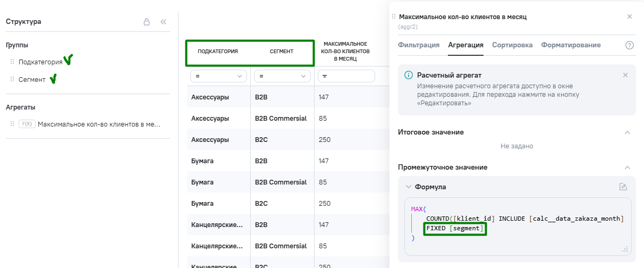Click drag handle next to Подкатегория group
The height and width of the screenshot is (268, 644).
(x=12, y=62)
